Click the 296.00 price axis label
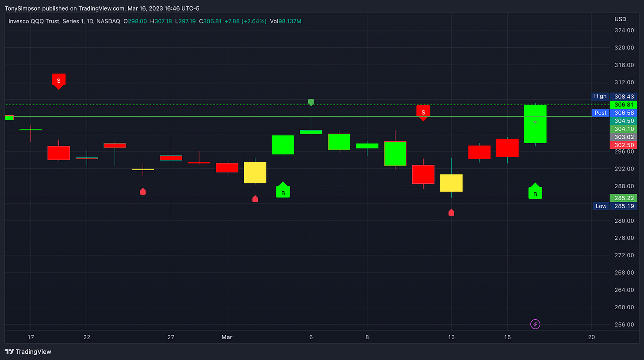Screen dimensions: 644x360 click(624, 152)
